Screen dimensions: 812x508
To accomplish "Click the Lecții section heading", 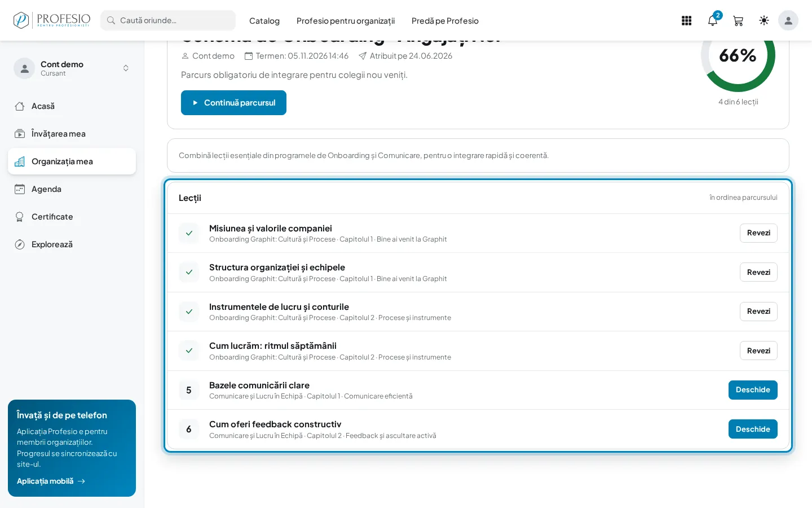I will (190, 198).
